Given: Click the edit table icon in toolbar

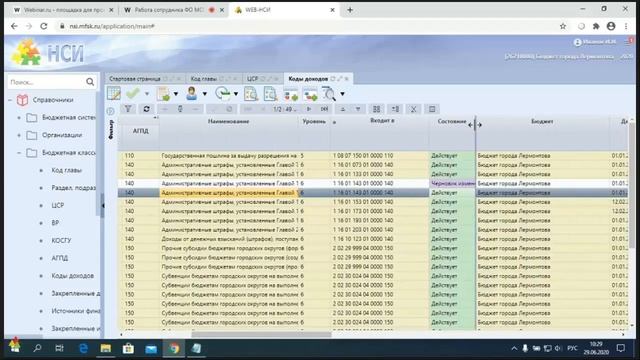Looking at the screenshot, I should [114, 93].
